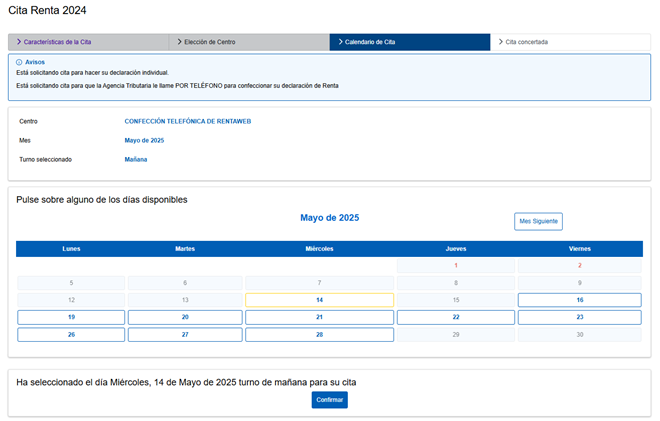
Task: Click the Avisos info icon
Action: pyautogui.click(x=20, y=62)
